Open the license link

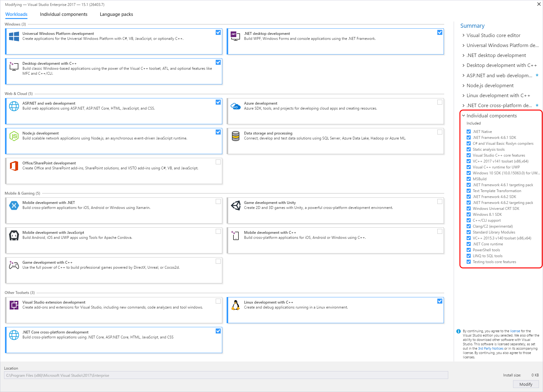515,331
